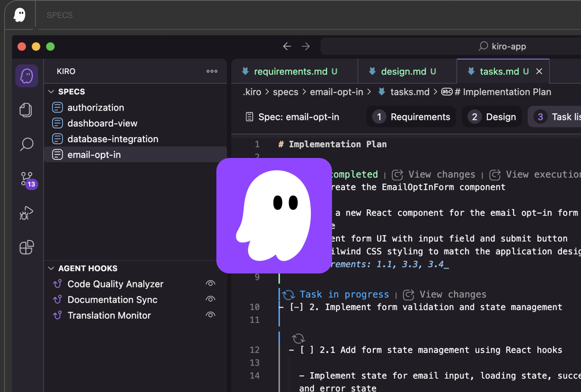Image resolution: width=581 pixels, height=392 pixels.
Task: Click the Kiro ghost logo beside SPECS header
Action: [20, 15]
